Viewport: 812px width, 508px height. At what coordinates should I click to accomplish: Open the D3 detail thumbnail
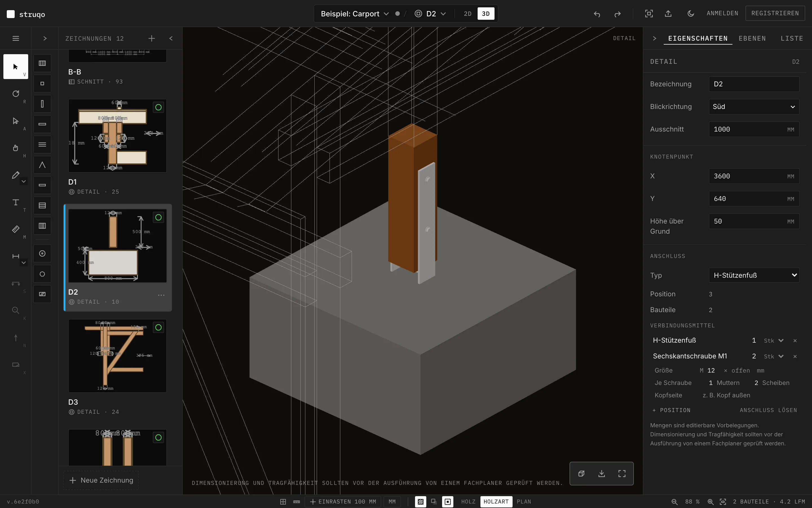118,356
